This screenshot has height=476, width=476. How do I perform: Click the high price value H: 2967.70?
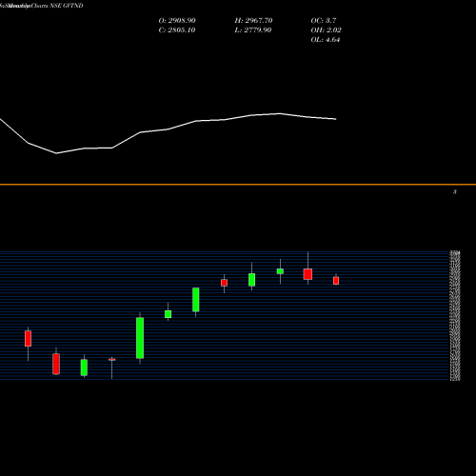point(253,20)
